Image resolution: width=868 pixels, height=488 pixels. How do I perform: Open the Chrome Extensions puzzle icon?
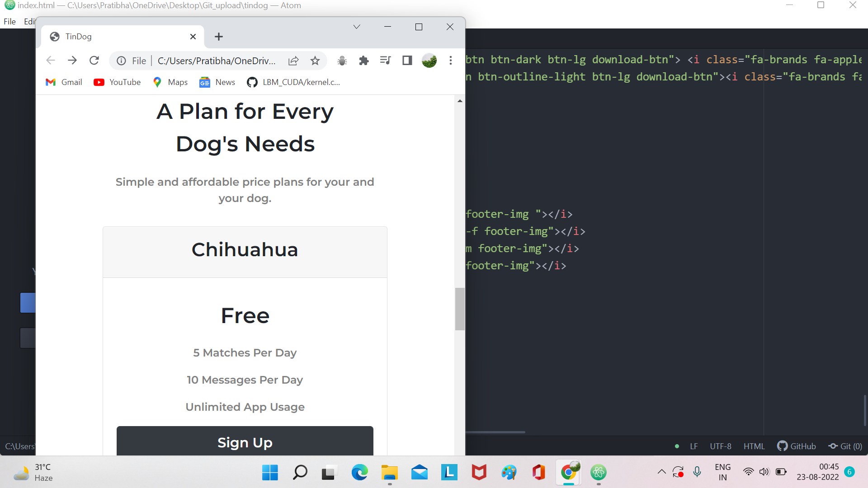[363, 60]
